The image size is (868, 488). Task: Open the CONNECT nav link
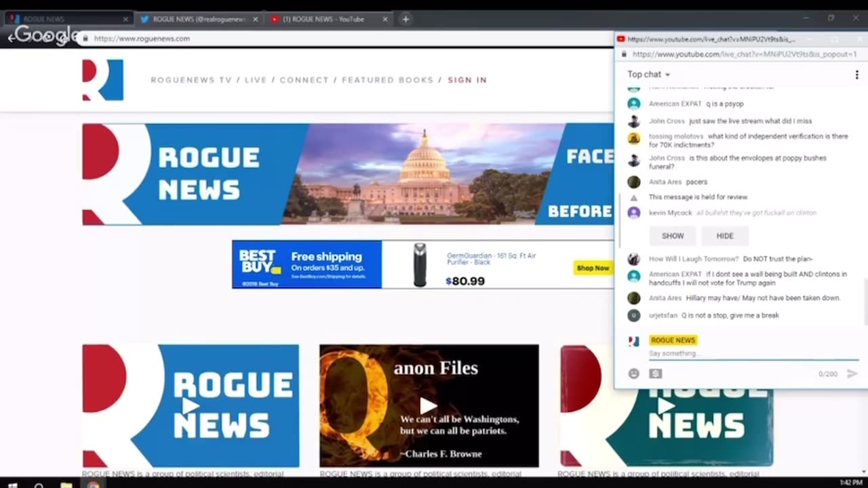tap(304, 80)
